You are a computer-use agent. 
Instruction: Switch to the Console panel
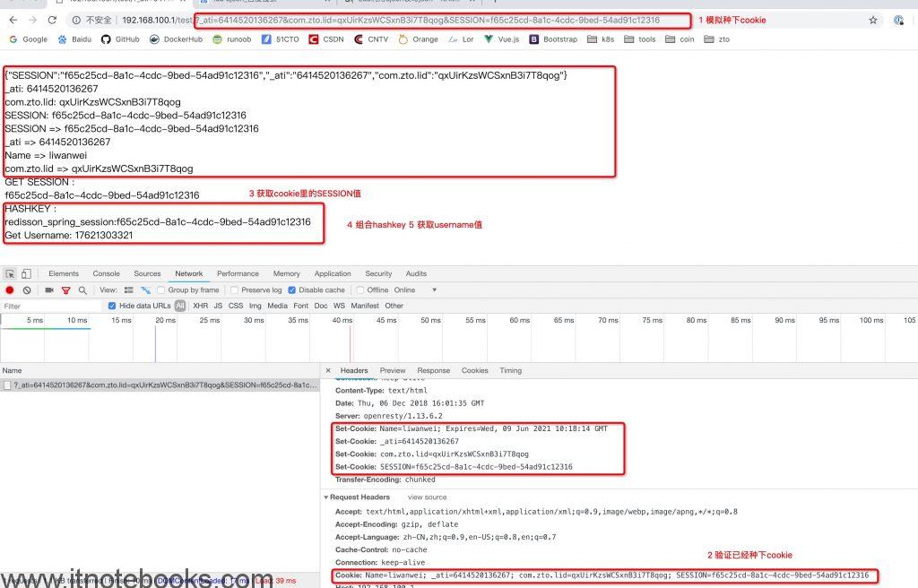[x=106, y=273]
